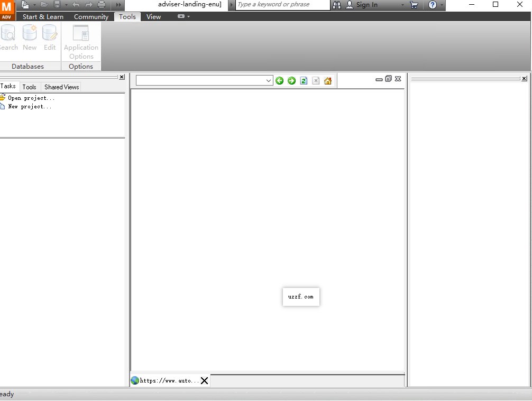Expand the Help dropdown arrow

click(x=442, y=5)
